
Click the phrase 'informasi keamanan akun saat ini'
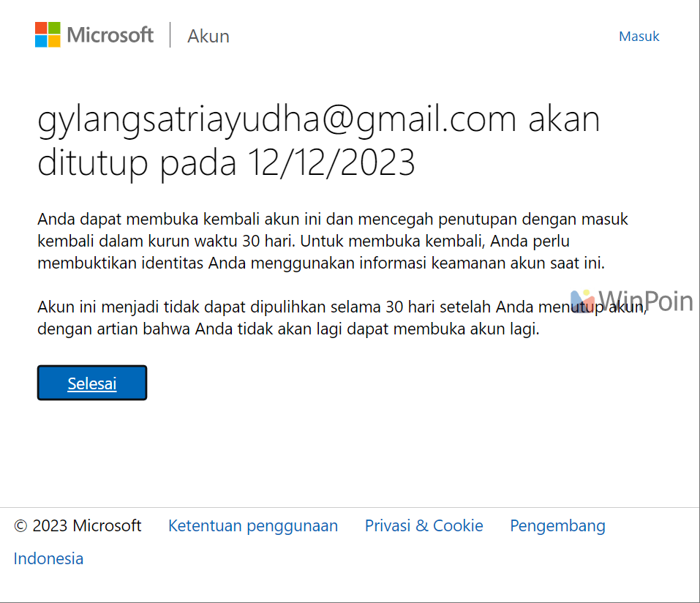(x=481, y=263)
